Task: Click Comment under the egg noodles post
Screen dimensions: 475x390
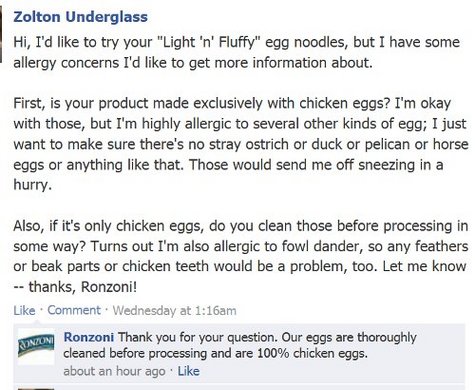Action: click(x=74, y=310)
